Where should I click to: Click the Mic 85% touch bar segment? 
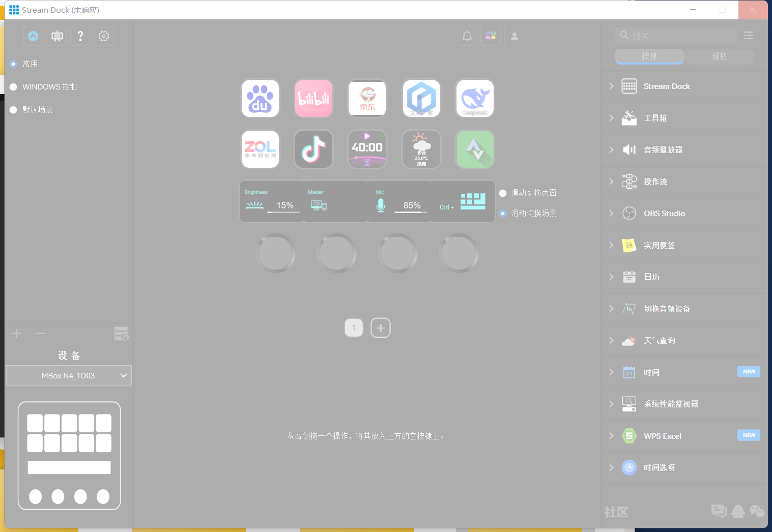[x=399, y=201]
